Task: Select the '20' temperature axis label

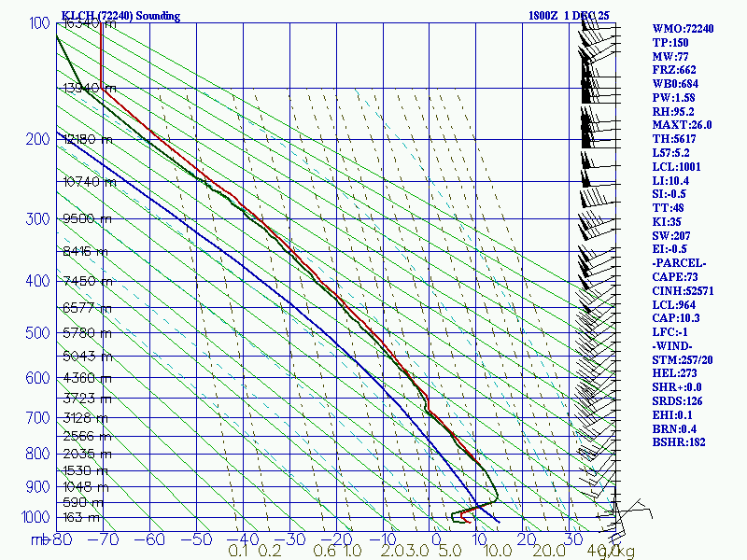Action: 526,539
